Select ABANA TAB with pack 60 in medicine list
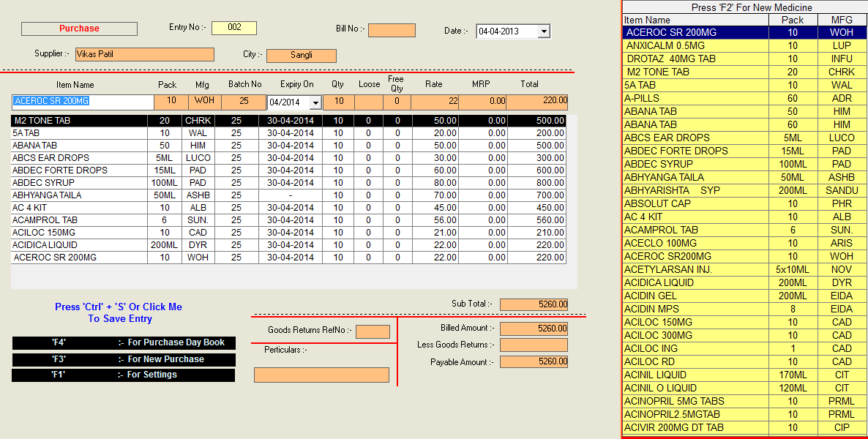 745,125
